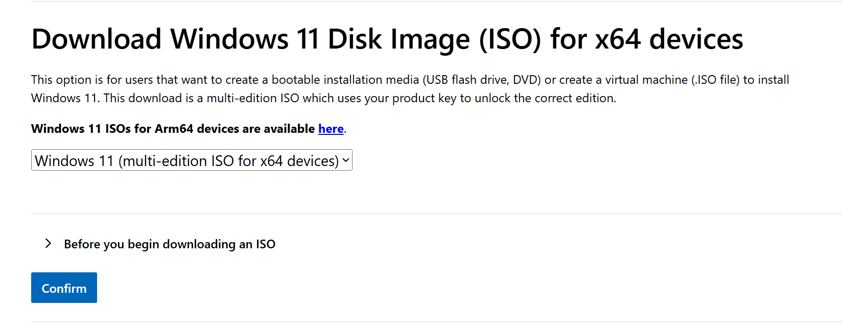The height and width of the screenshot is (328, 868).
Task: Click the bold Arm64 devices availability text
Action: [x=173, y=129]
